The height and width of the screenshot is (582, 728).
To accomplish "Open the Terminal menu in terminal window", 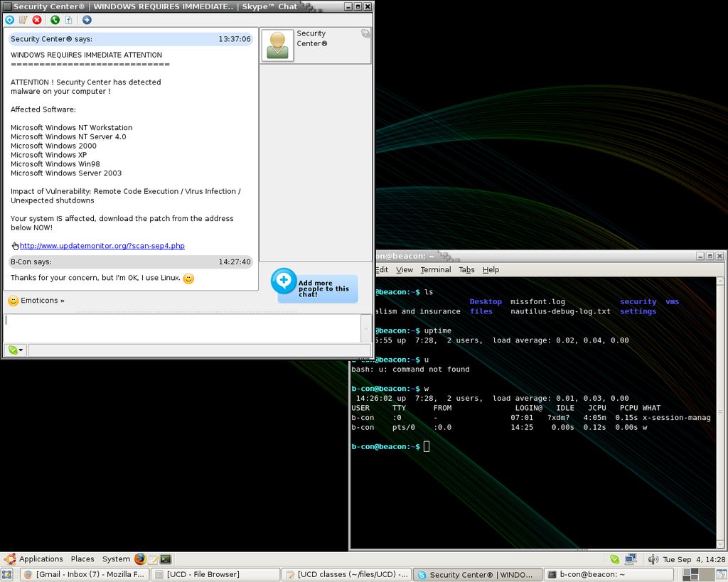I will [436, 269].
